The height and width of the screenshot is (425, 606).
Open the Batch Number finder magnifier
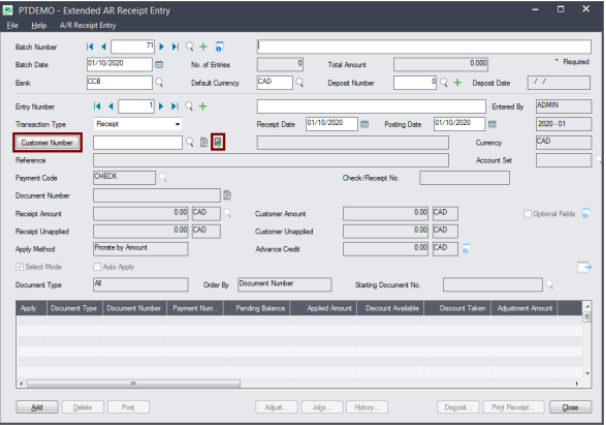click(x=189, y=47)
